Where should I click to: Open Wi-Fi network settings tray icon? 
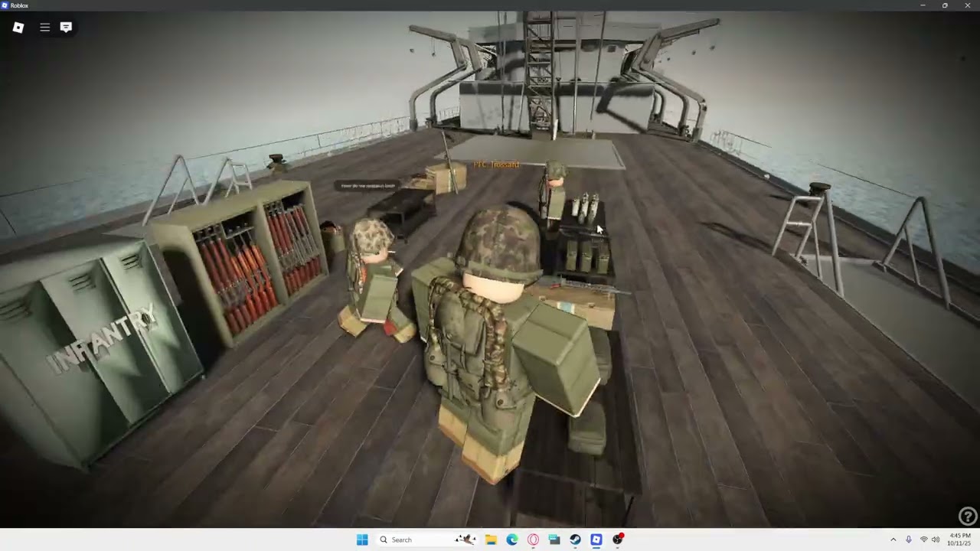923,540
